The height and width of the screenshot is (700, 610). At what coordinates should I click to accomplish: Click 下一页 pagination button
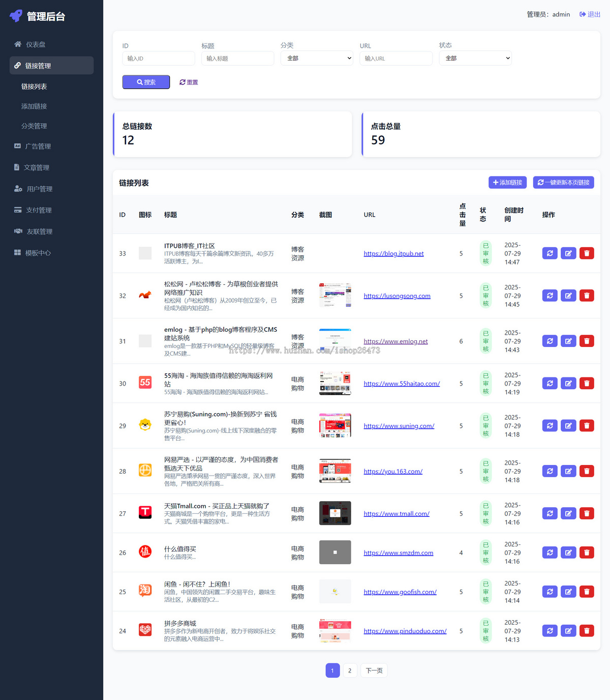point(374,670)
